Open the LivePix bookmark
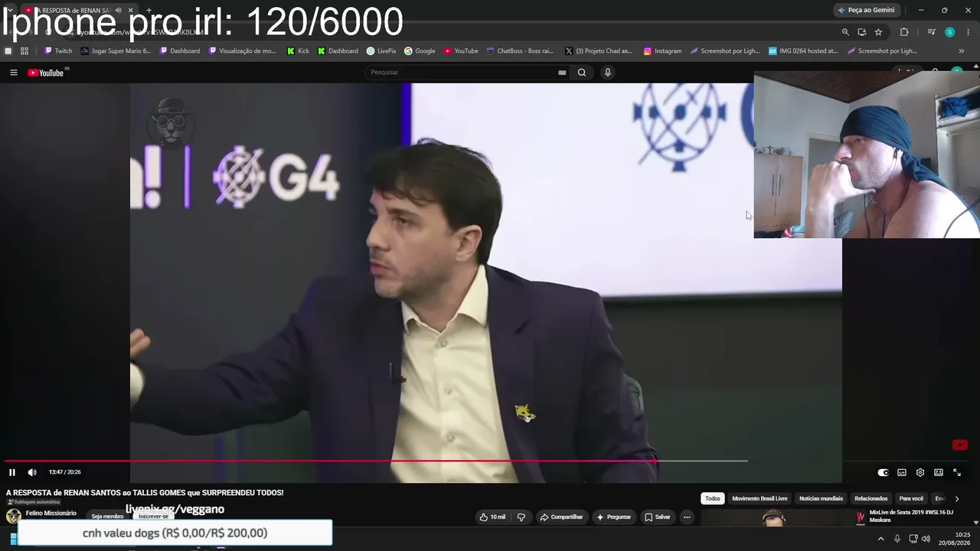This screenshot has width=980, height=551. coord(381,51)
